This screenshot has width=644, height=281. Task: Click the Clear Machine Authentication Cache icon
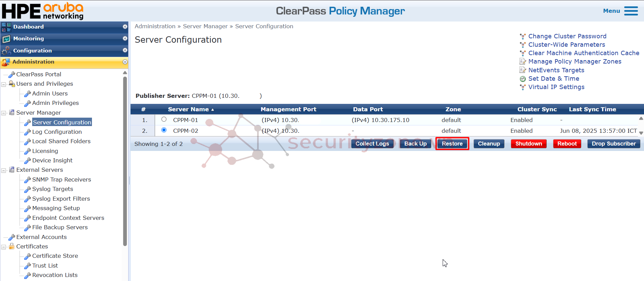point(523,53)
